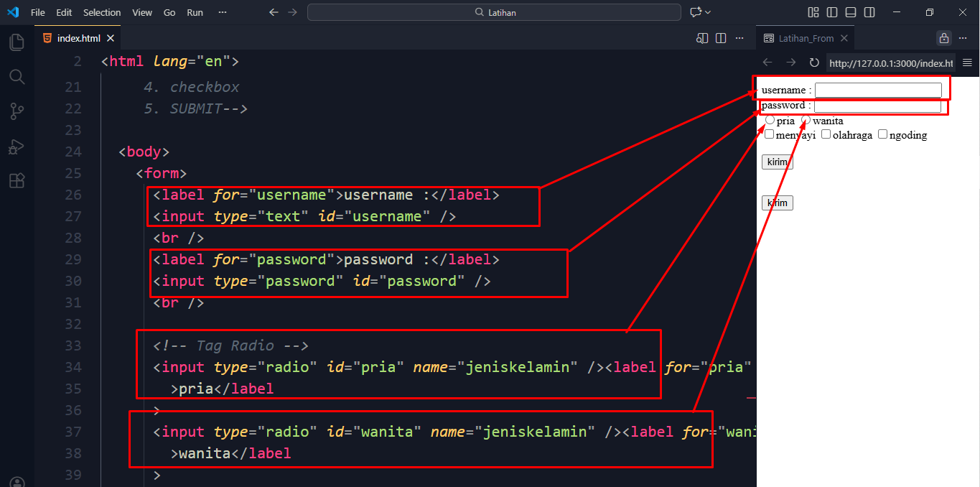
Task: Switch to the Latihan_From preview tab
Action: pos(806,38)
